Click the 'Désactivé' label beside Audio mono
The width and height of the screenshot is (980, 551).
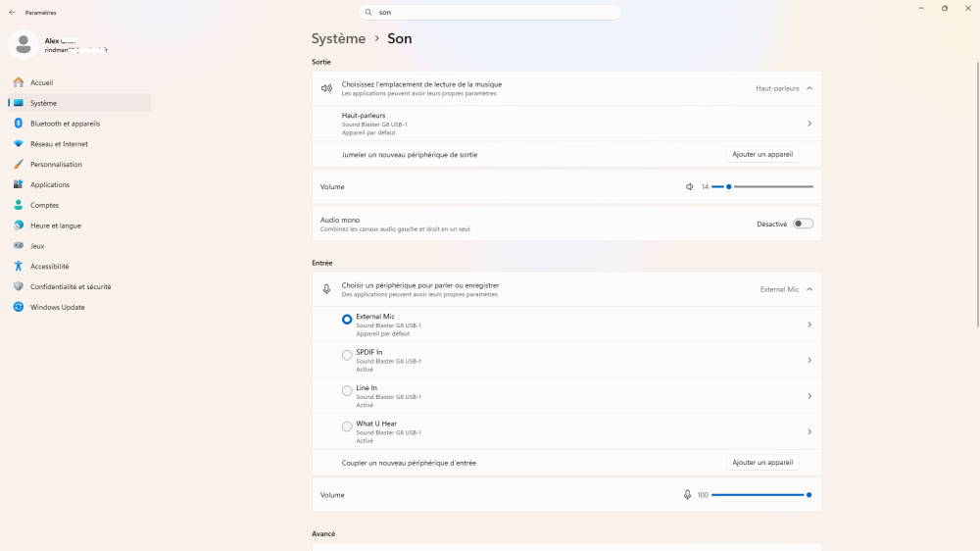772,224
